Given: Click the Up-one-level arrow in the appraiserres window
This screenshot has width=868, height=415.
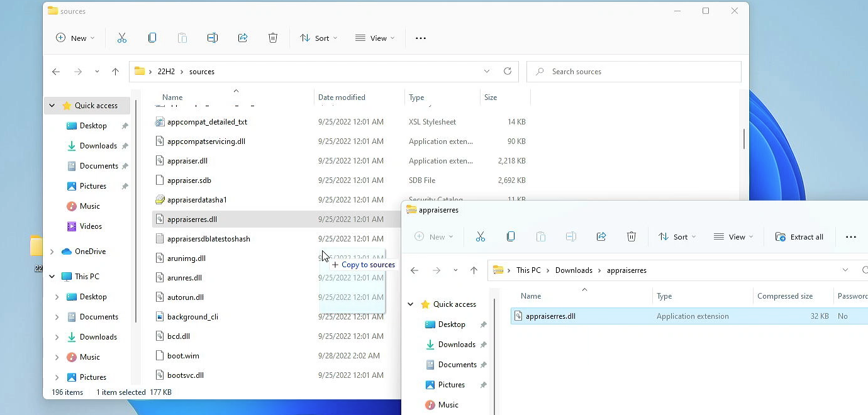Looking at the screenshot, I should 474,270.
